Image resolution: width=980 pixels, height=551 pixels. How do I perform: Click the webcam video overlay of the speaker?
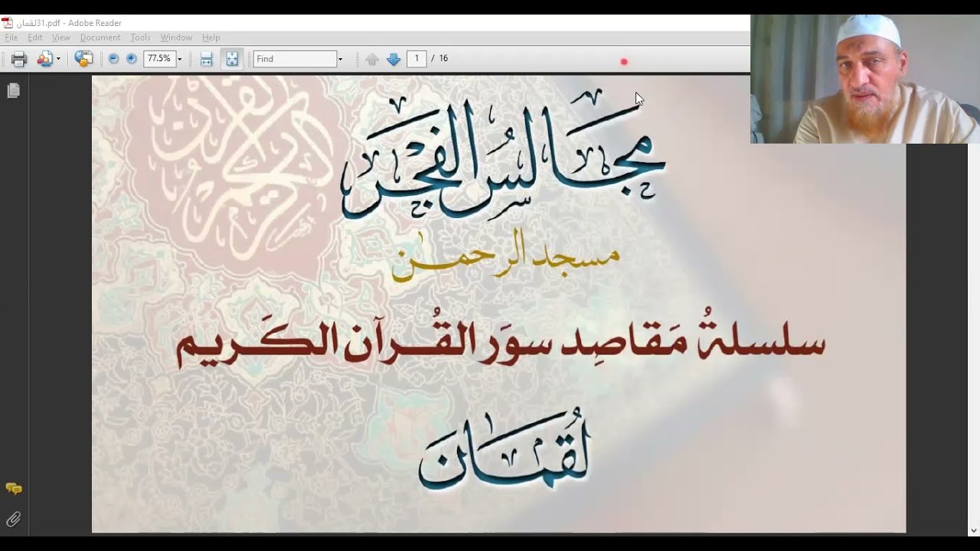865,79
